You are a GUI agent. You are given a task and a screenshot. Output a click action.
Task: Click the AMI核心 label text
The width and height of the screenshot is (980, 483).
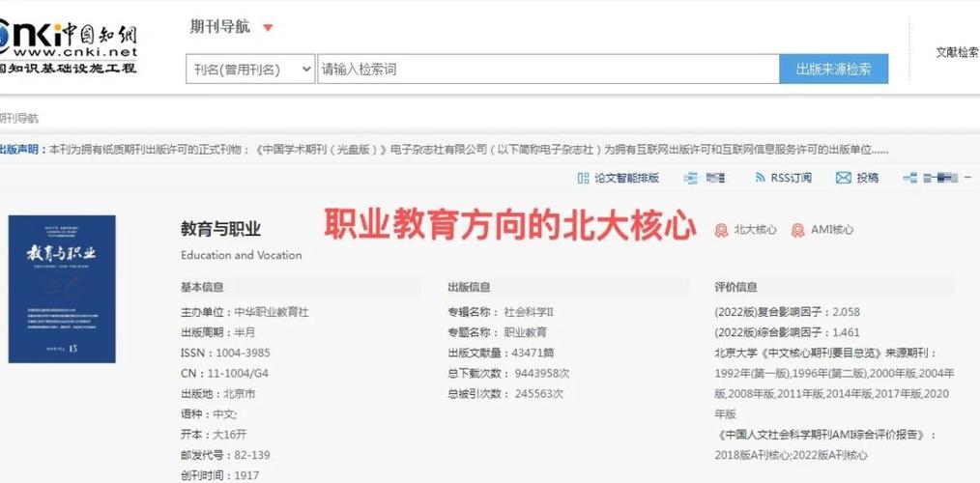(832, 230)
